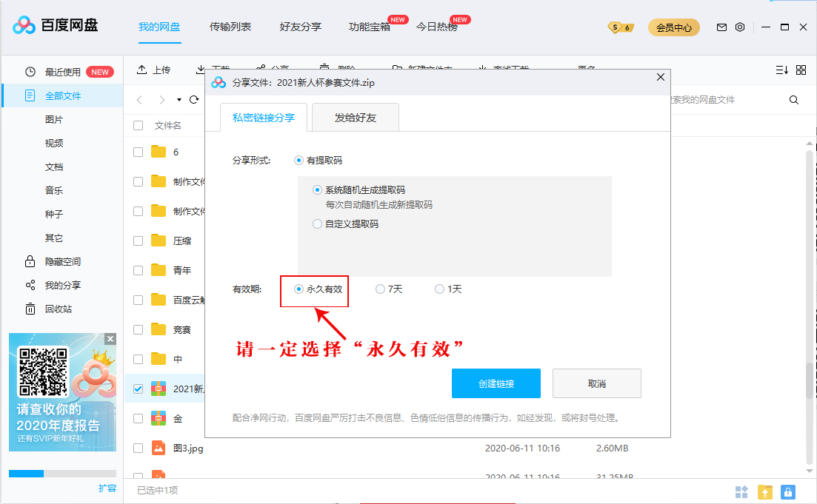817x504 pixels.
Task: Uncheck the 2021新 zip file checkbox
Action: point(138,389)
